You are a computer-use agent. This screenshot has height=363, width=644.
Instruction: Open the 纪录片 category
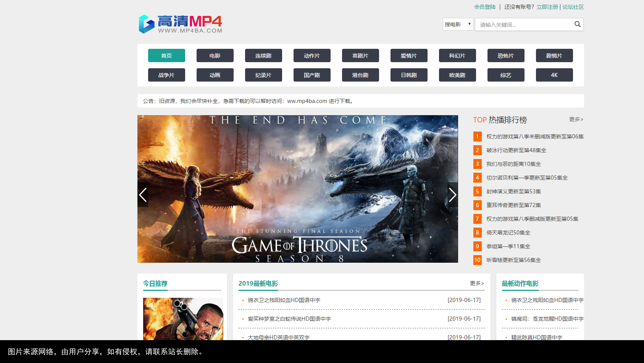coord(263,75)
